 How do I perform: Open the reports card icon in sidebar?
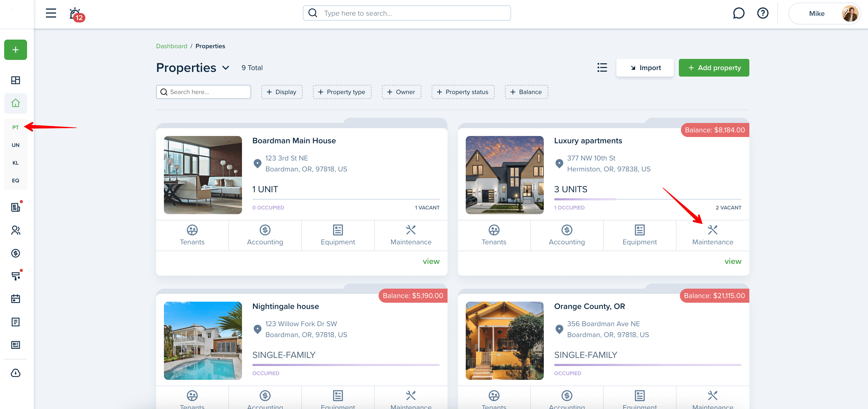click(16, 345)
